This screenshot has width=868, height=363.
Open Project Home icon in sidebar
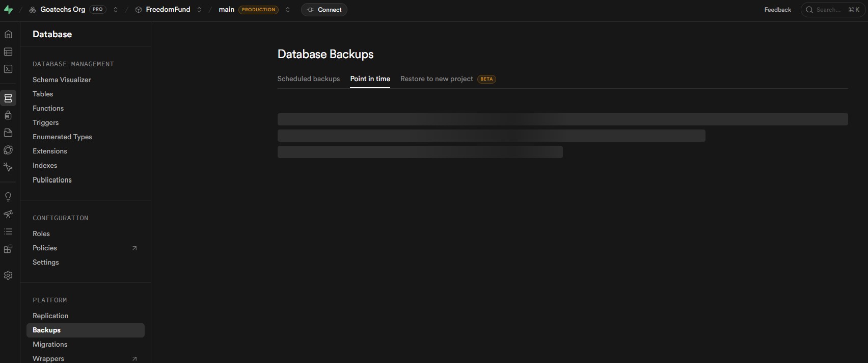(x=8, y=34)
